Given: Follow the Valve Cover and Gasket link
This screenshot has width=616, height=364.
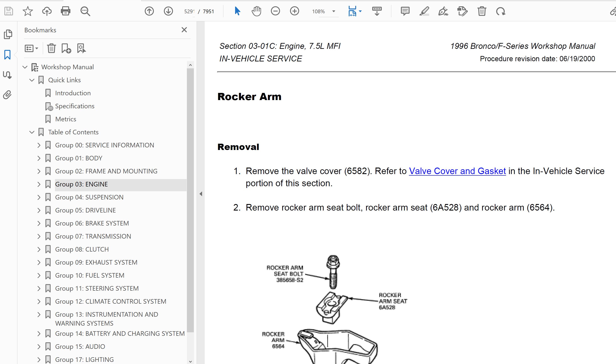Looking at the screenshot, I should (457, 171).
